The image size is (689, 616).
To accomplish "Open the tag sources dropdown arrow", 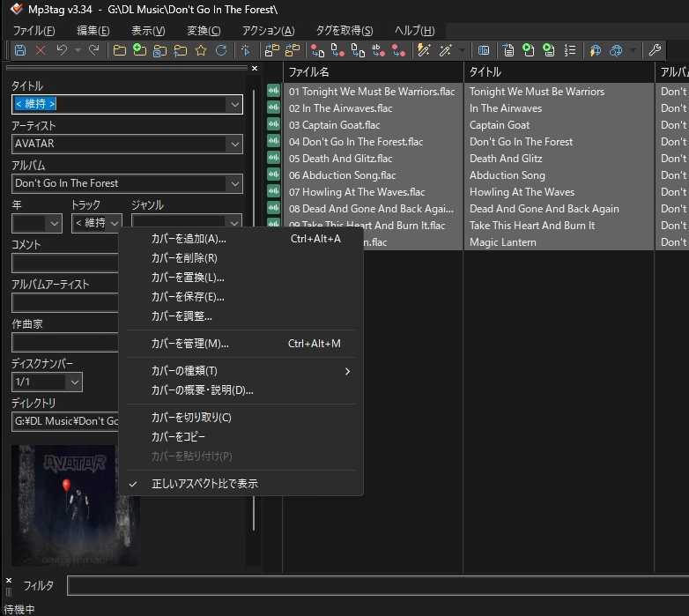I will coord(633,50).
